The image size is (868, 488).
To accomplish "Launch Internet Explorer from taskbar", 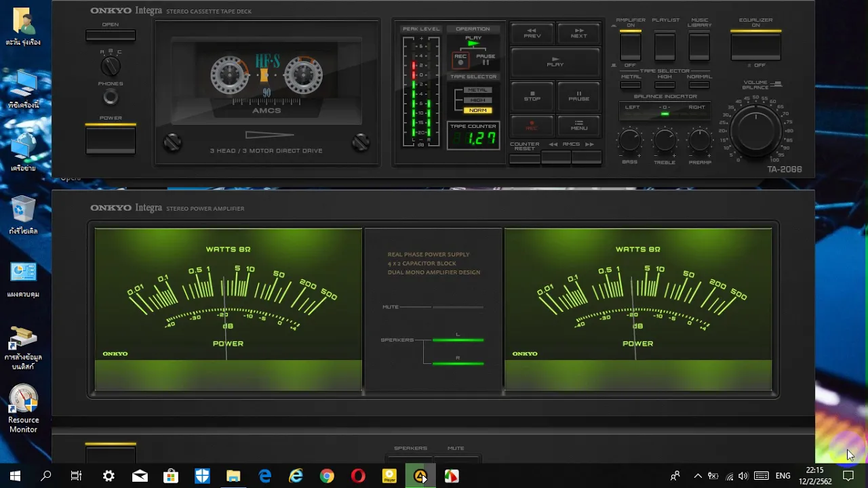I will (x=296, y=476).
